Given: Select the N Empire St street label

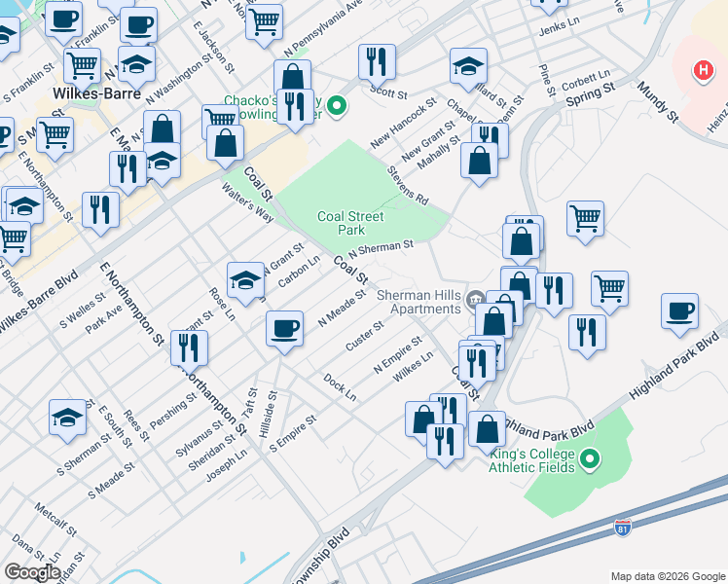Looking at the screenshot, I should click(x=398, y=354).
